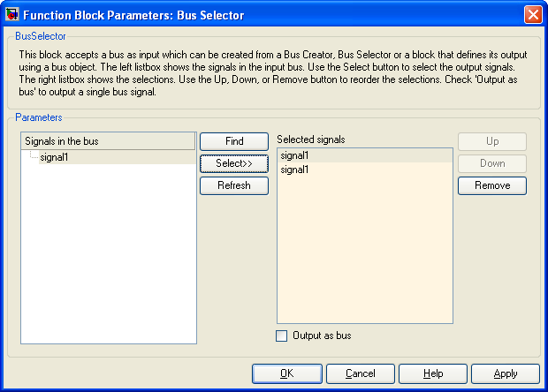The height and width of the screenshot is (392, 548).
Task: Click the Find button
Action: click(234, 141)
